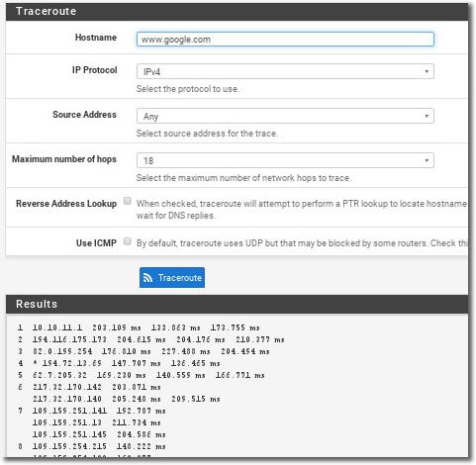
Task: Click the Hostname field containing www.google.com
Action: 285,40
